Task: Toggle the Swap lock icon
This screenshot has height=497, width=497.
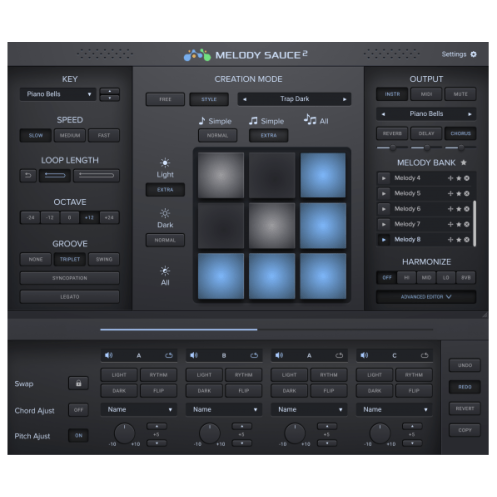Action: pos(78,383)
